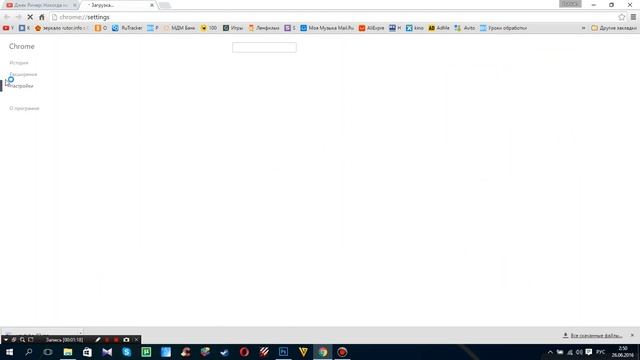640x360 pixels.
Task: Click the Chrome taskbar icon
Action: click(322, 352)
